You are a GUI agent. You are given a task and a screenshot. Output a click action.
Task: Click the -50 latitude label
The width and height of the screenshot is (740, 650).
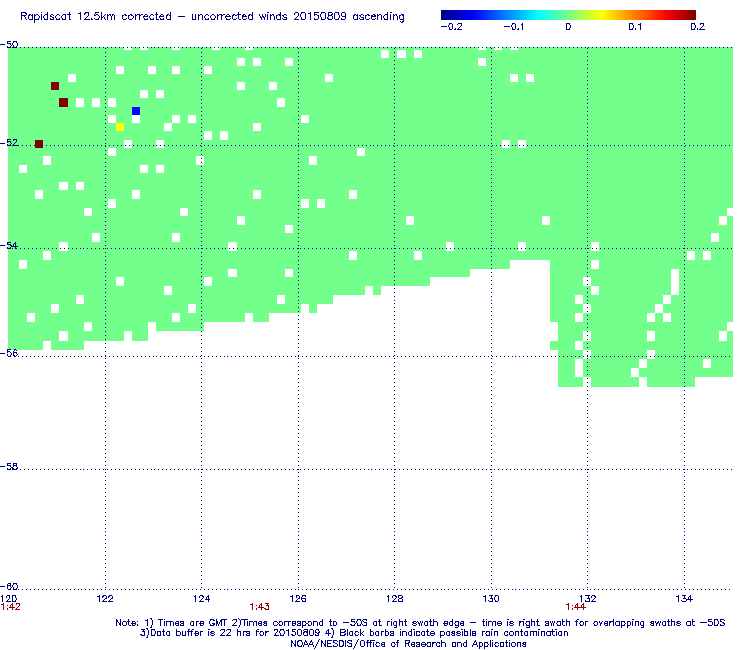(x=9, y=45)
